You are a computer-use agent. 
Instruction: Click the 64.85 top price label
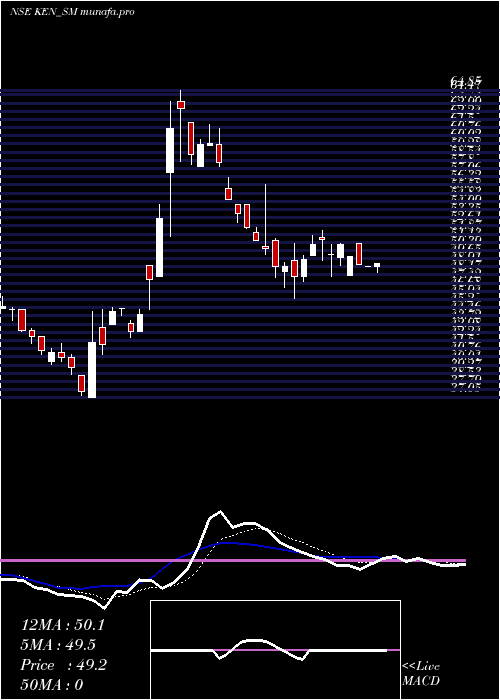click(x=466, y=80)
